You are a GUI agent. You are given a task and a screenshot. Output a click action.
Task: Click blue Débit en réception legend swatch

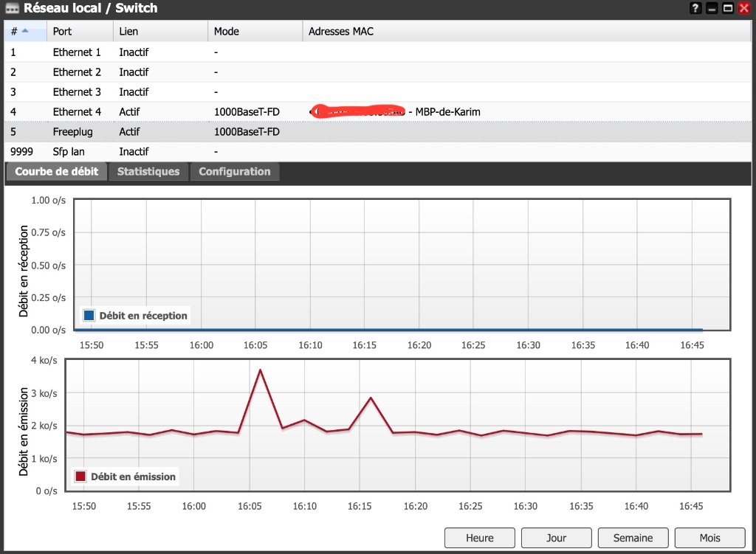(89, 316)
